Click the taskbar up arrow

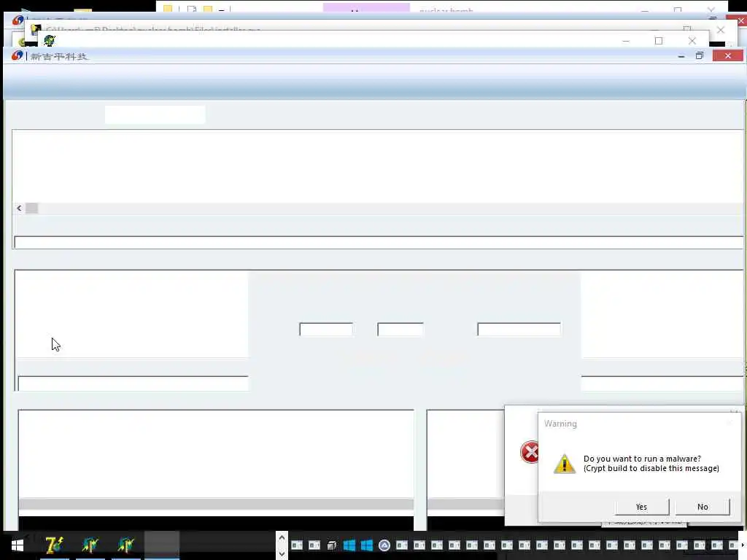[x=282, y=537]
